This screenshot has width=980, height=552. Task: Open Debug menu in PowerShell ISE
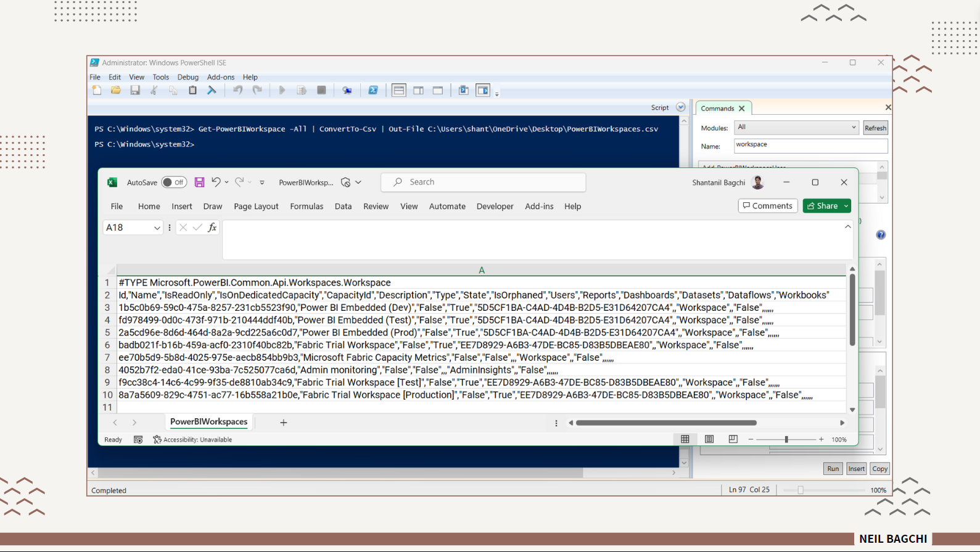pyautogui.click(x=188, y=77)
